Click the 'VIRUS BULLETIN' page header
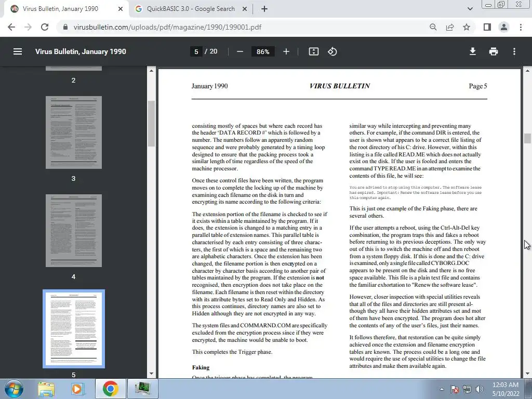532x399 pixels. 340,86
